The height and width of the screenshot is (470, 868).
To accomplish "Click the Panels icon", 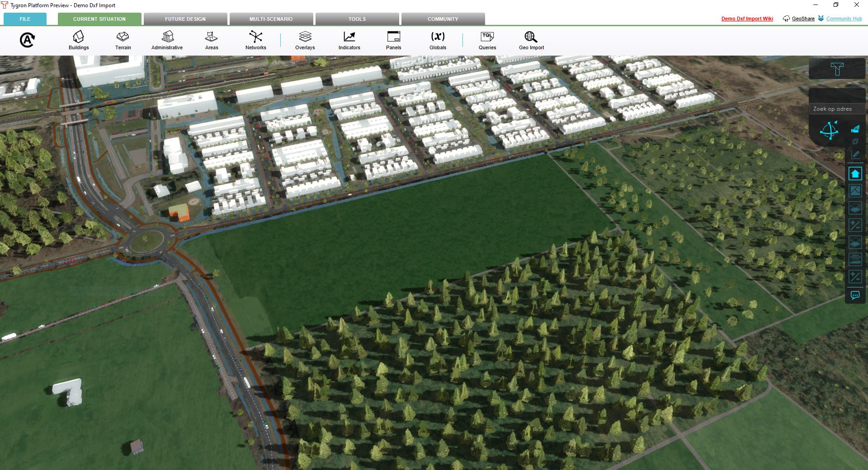I will click(393, 40).
